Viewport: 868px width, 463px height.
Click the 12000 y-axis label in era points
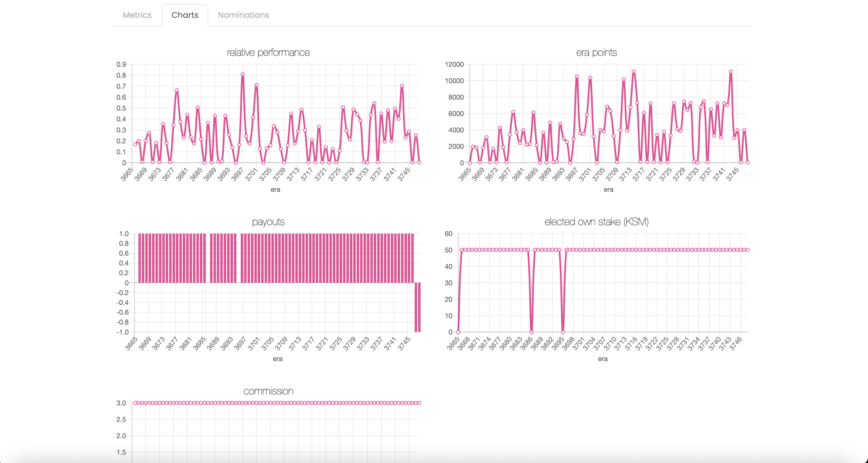(x=454, y=64)
